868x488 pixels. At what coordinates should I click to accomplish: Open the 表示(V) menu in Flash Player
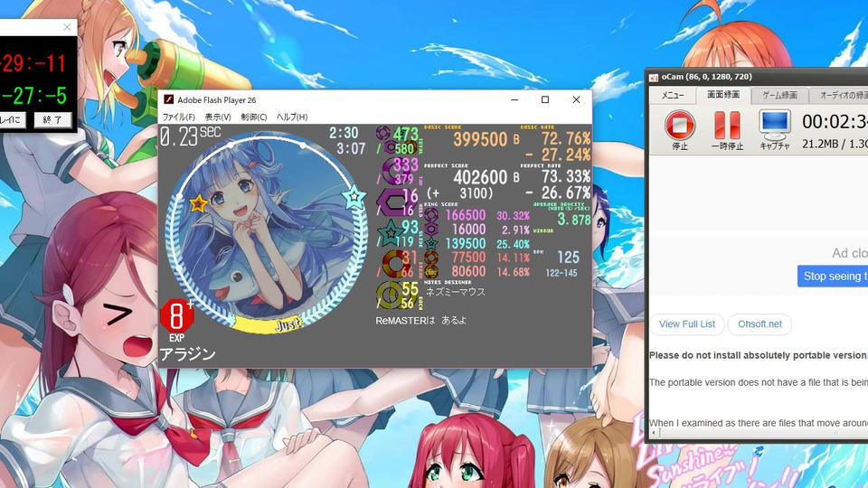tap(218, 117)
